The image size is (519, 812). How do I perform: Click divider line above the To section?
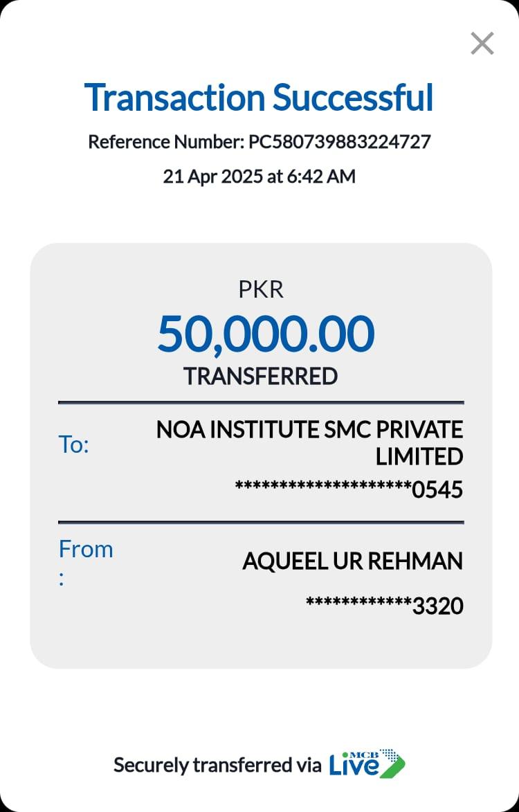[261, 402]
